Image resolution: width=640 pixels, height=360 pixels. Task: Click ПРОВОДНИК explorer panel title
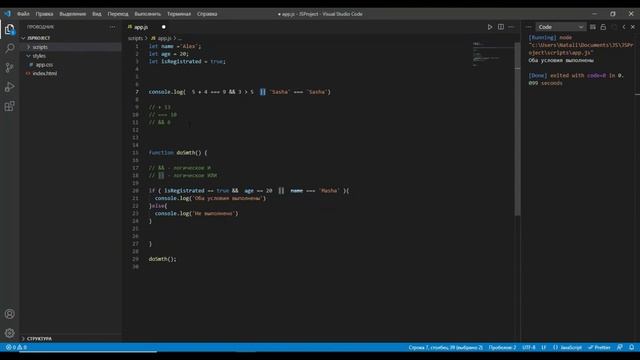coord(40,27)
